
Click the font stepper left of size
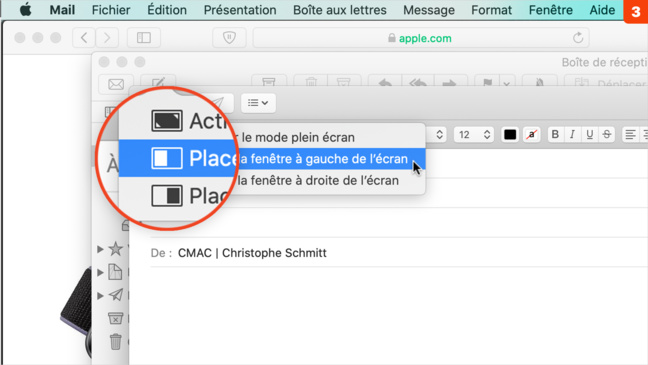click(x=439, y=134)
